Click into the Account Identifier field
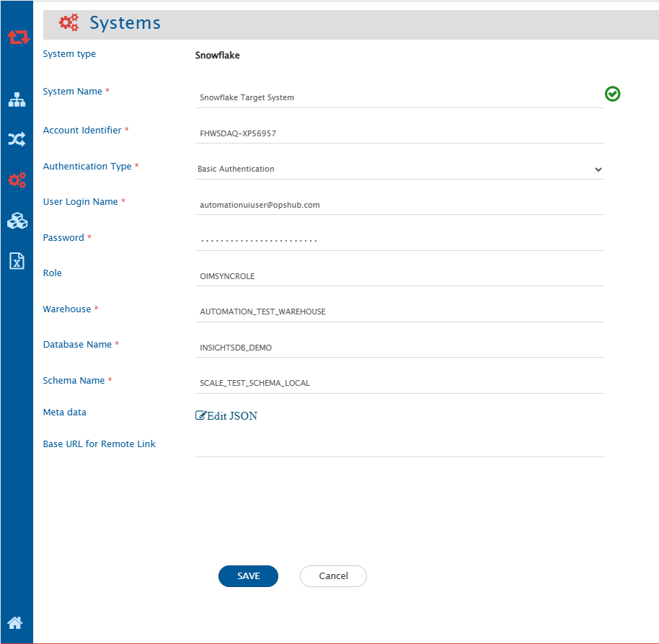Viewport: 659px width, 644px height. click(x=399, y=133)
